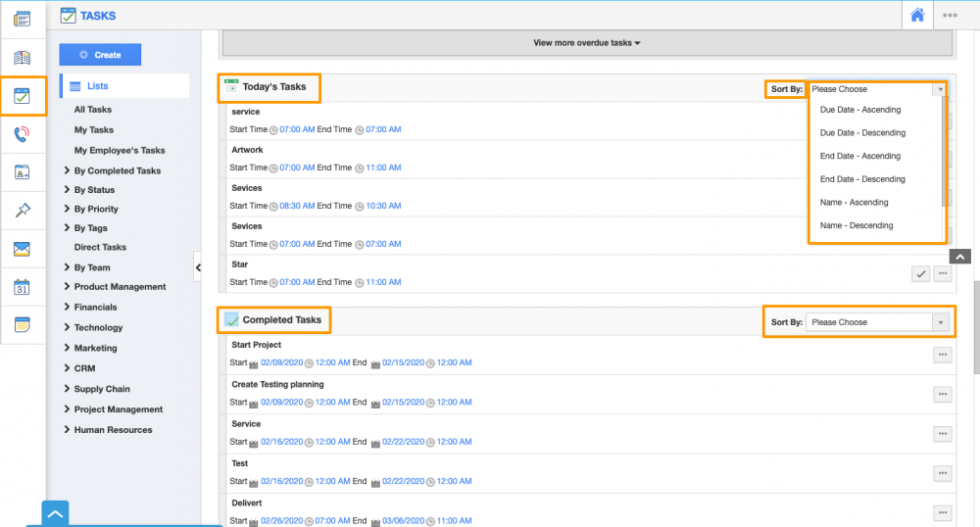Image resolution: width=980 pixels, height=527 pixels.
Task: Click the email envelope icon in sidebar
Action: click(x=23, y=249)
